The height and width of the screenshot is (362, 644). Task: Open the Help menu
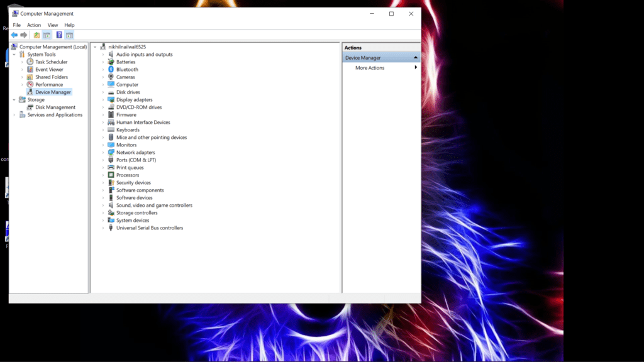coord(69,25)
